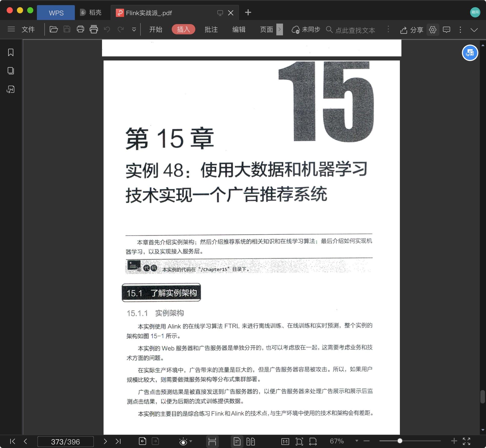This screenshot has width=486, height=448.
Task: Click the vertical scrollbar thumb
Action: point(483,397)
